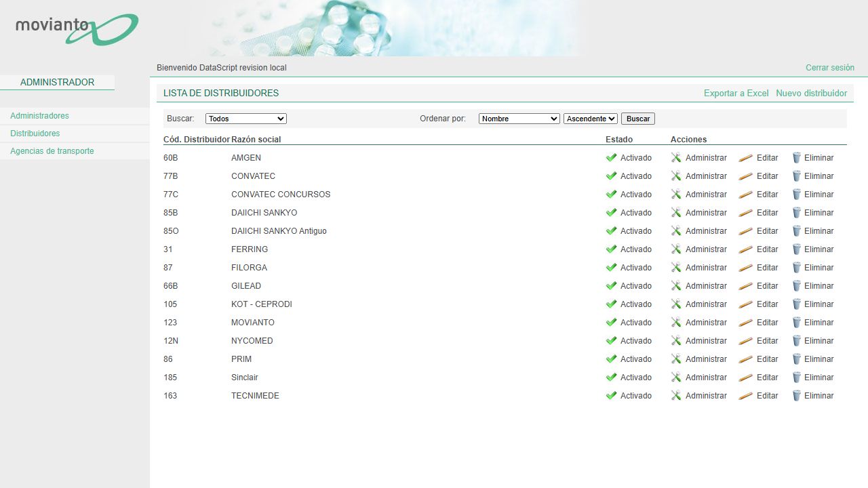Click Eliminar link for KOT - CEPRODI

pos(819,304)
